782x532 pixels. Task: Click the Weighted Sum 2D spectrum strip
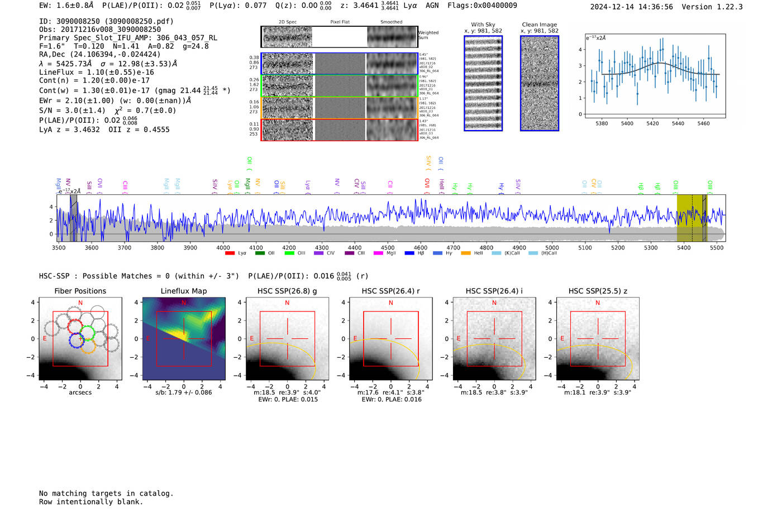(340, 37)
